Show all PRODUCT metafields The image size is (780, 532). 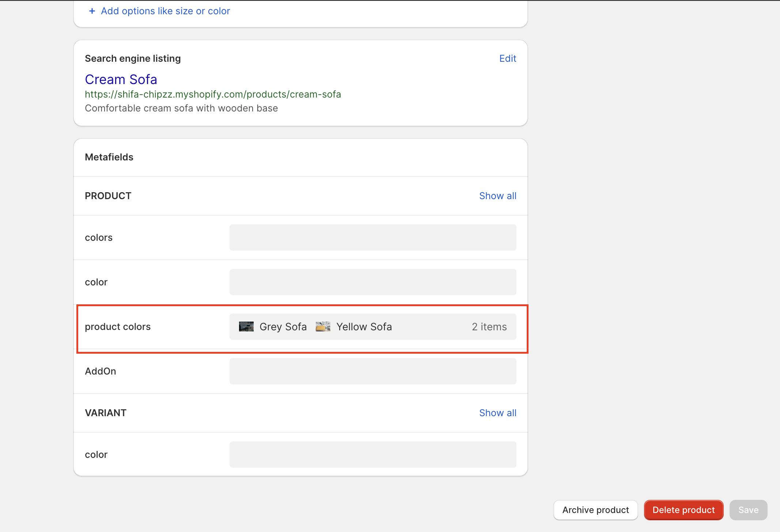coord(497,196)
